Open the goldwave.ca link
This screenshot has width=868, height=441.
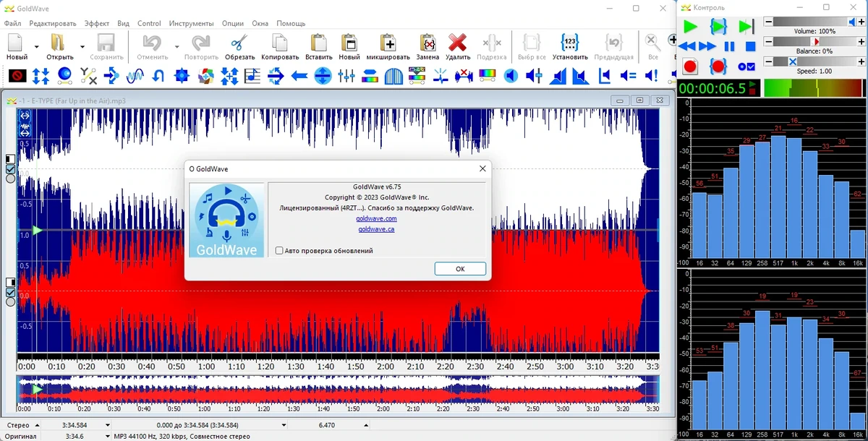[376, 229]
